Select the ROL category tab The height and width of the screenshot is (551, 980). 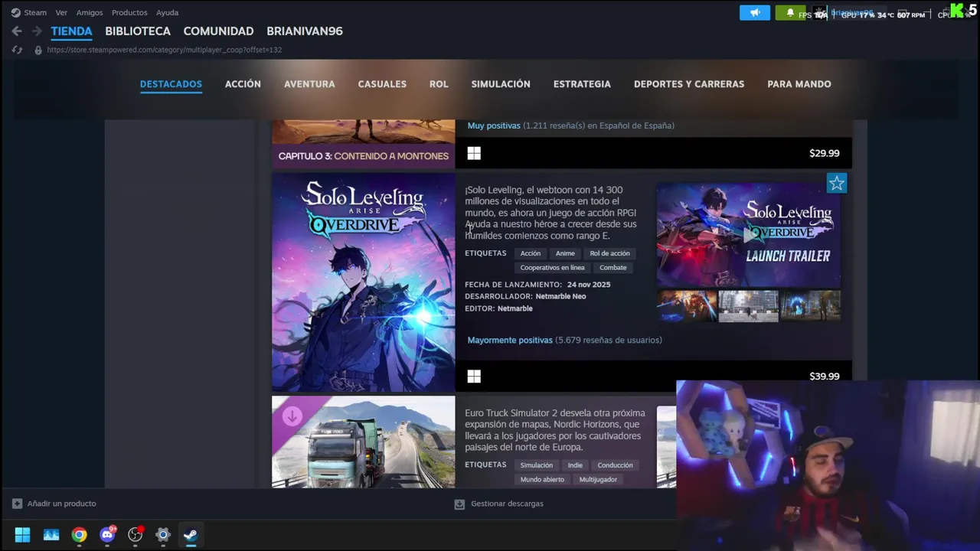coord(439,84)
